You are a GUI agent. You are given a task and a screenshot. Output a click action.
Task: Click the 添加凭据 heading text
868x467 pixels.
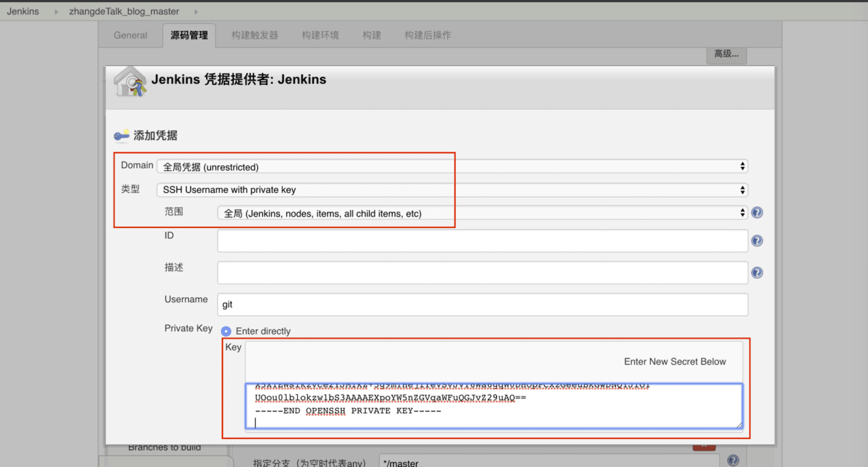[155, 136]
